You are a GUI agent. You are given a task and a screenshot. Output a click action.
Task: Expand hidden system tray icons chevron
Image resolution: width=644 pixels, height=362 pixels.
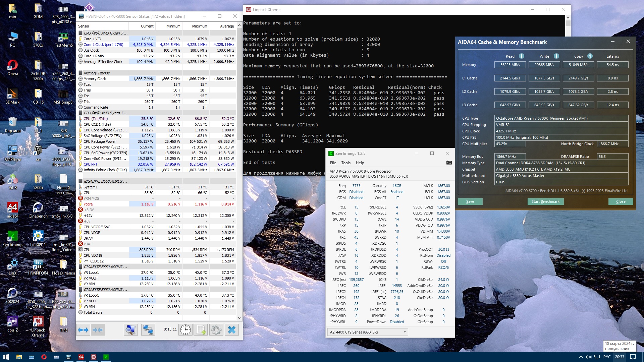click(581, 357)
